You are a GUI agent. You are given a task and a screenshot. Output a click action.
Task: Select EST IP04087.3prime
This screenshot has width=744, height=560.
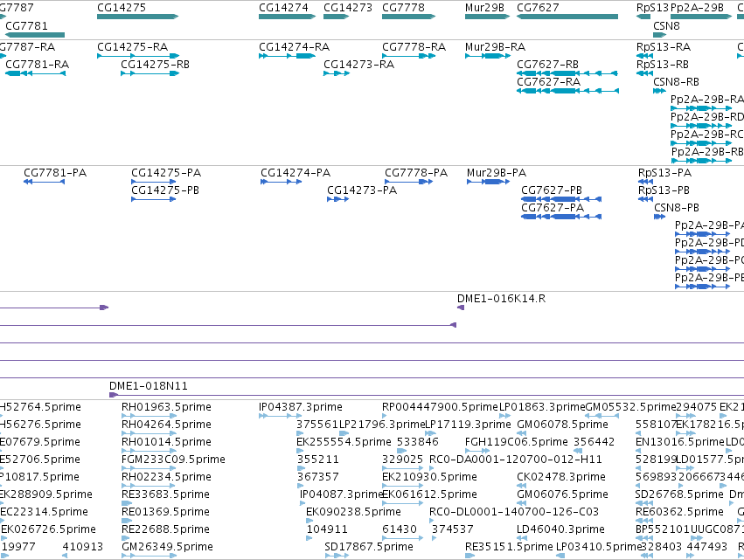click(x=341, y=494)
